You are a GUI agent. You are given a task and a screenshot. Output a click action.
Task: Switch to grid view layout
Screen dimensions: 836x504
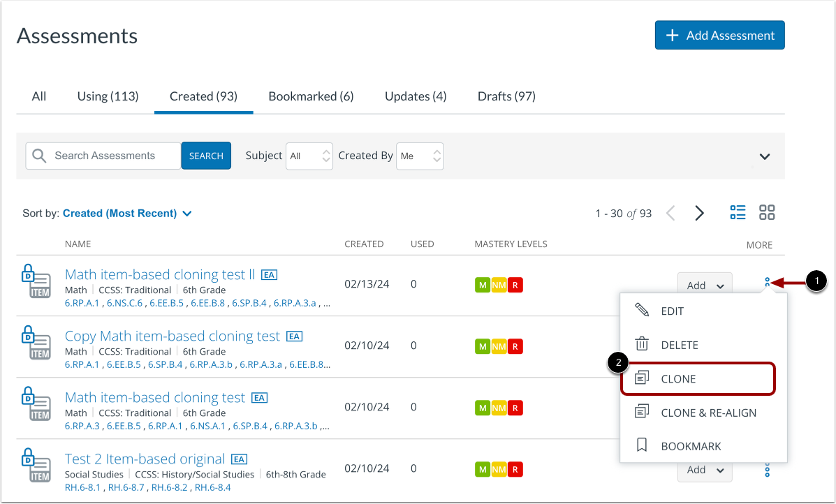(x=767, y=213)
